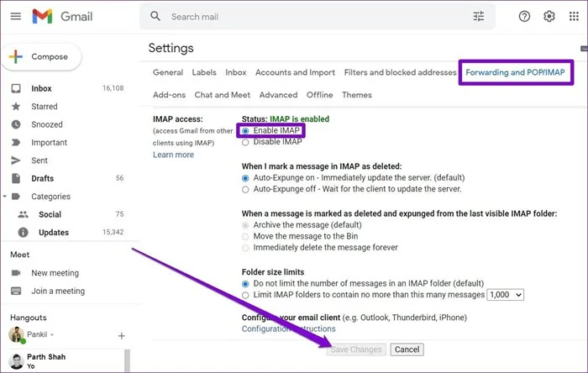The image size is (588, 373).
Task: Open the Starred folder label
Action: 45,107
